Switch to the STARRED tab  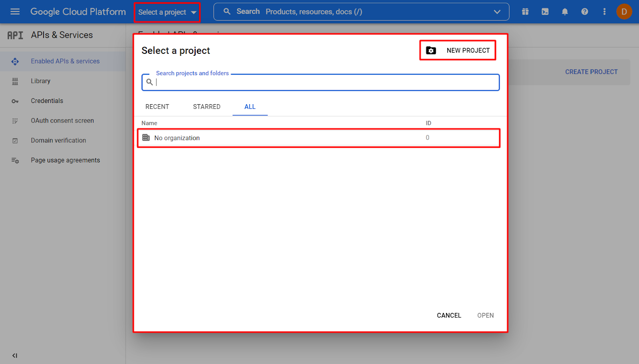pos(206,107)
